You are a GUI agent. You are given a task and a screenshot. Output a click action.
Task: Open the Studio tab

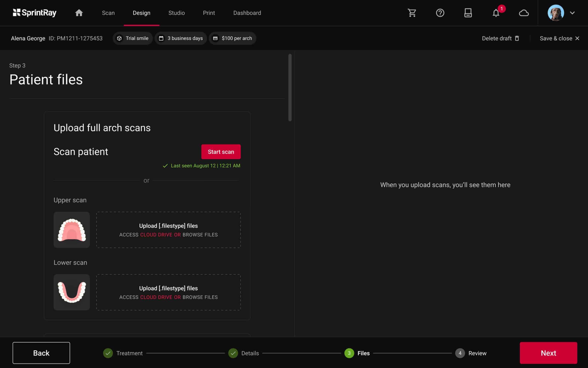click(177, 13)
